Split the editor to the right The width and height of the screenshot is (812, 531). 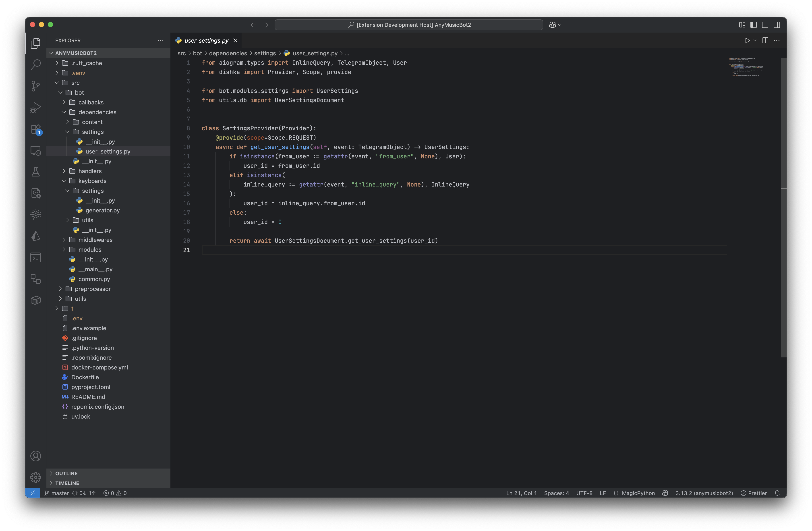[765, 41]
